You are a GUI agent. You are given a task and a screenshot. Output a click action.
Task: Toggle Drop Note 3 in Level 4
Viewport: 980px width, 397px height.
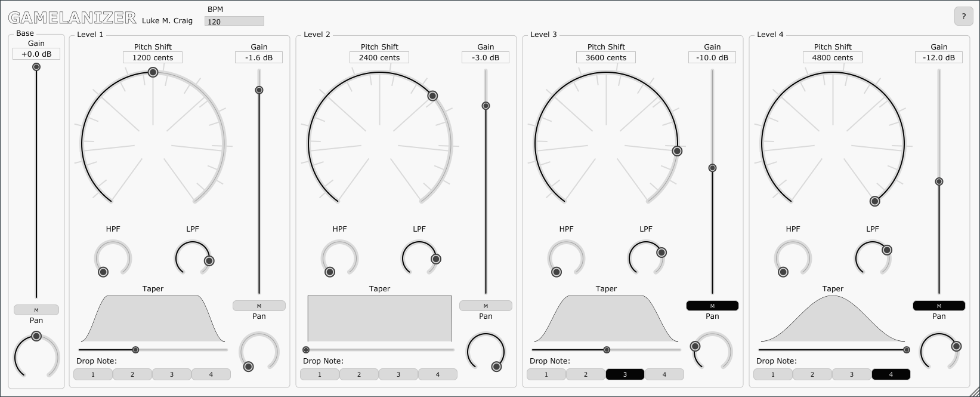852,374
